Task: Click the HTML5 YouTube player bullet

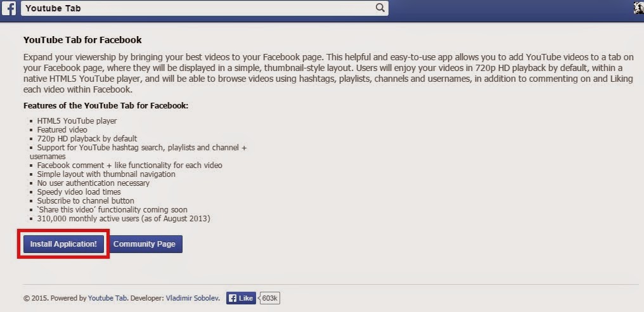Action: (77, 121)
